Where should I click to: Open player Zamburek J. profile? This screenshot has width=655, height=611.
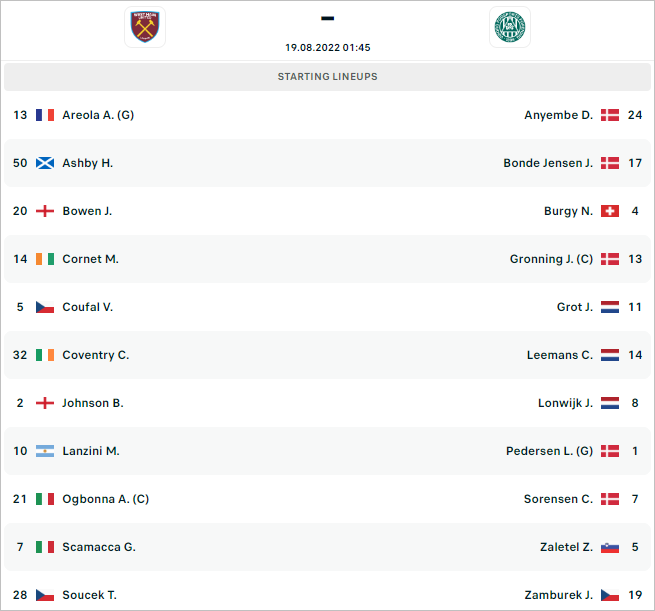point(559,595)
